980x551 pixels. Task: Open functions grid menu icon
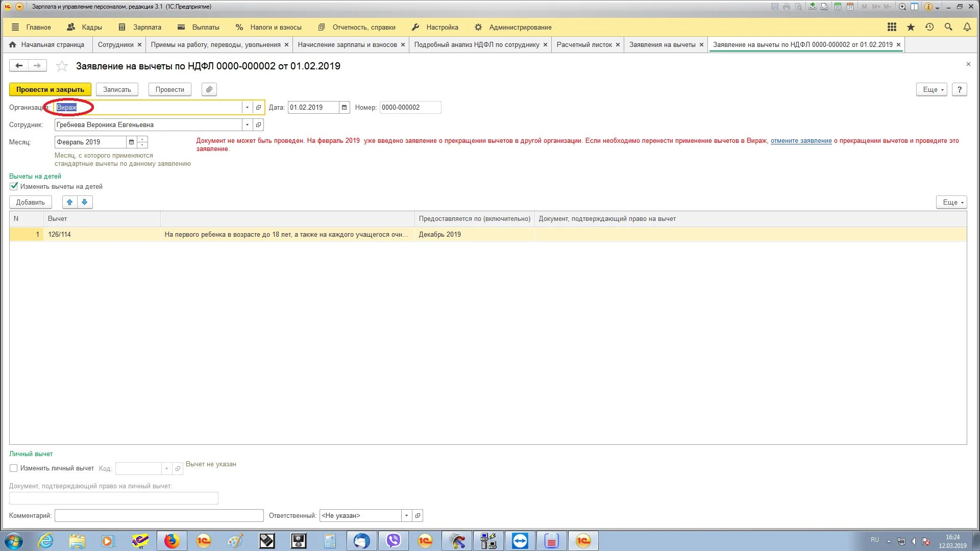892,27
